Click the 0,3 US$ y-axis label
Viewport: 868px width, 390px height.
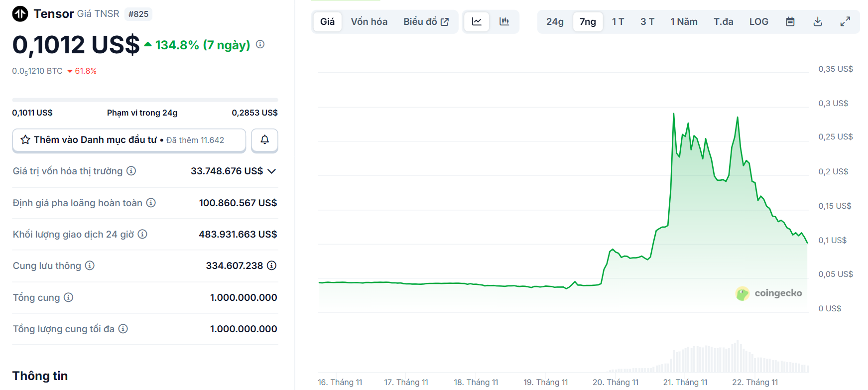point(833,103)
